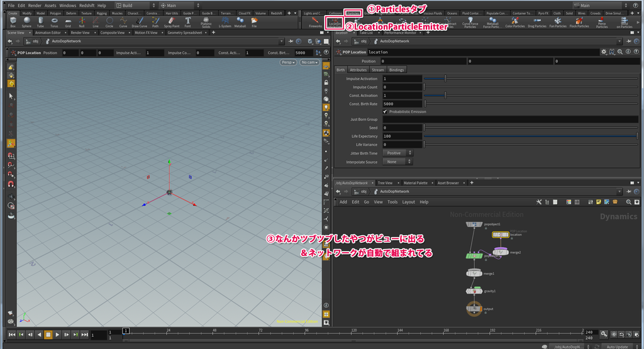Image resolution: width=644 pixels, height=349 pixels.
Task: Select the L-System shelf tool
Action: [x=225, y=22]
